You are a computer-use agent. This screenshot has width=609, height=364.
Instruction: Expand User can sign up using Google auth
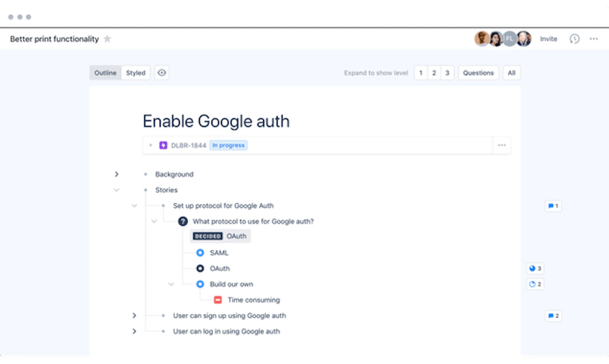click(134, 315)
